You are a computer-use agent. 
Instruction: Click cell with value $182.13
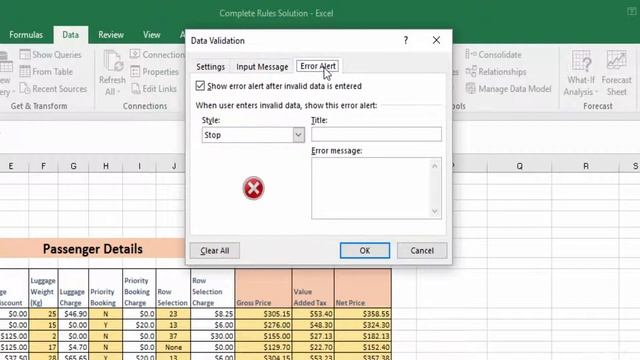[363, 336]
